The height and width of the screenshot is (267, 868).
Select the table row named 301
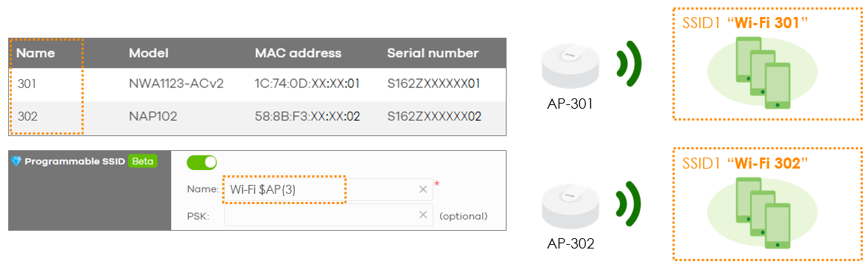point(258,84)
